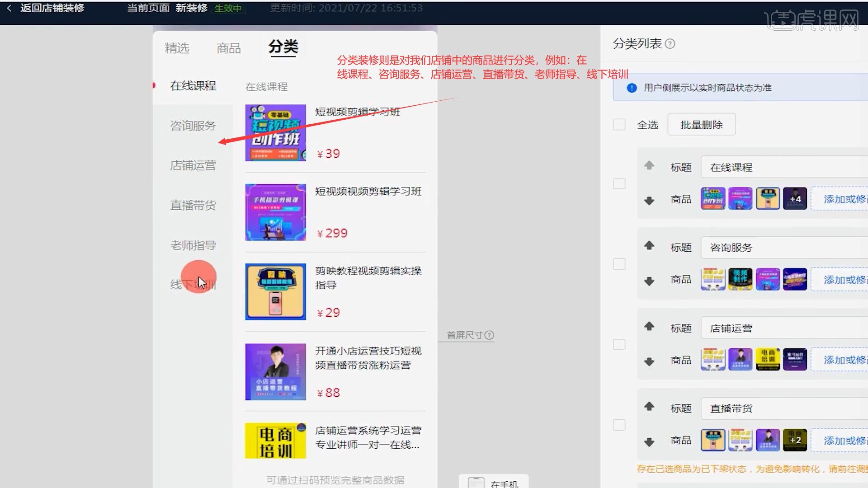Click back arrow to return to store decoration
868x488 pixels.
(x=9, y=8)
